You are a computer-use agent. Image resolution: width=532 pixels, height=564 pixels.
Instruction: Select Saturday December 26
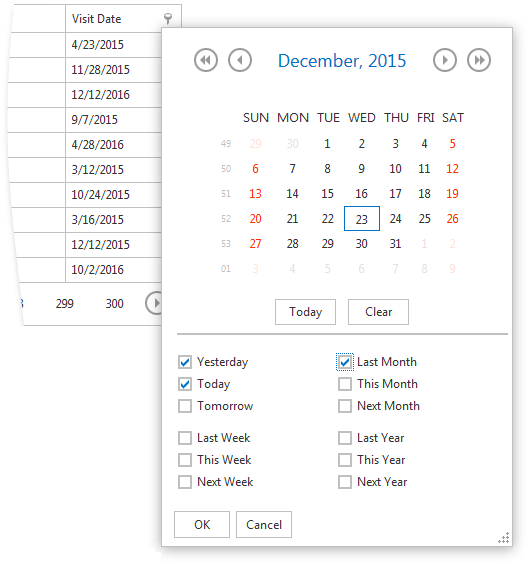tap(453, 219)
